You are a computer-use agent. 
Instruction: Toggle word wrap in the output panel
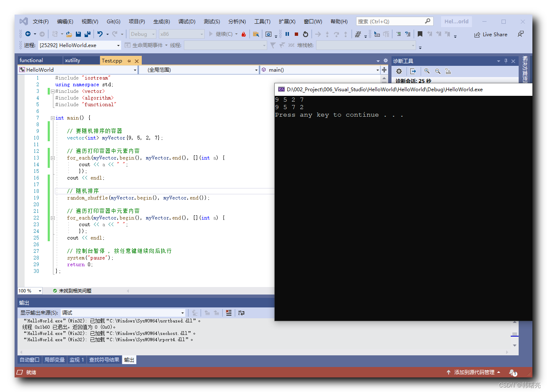(241, 312)
